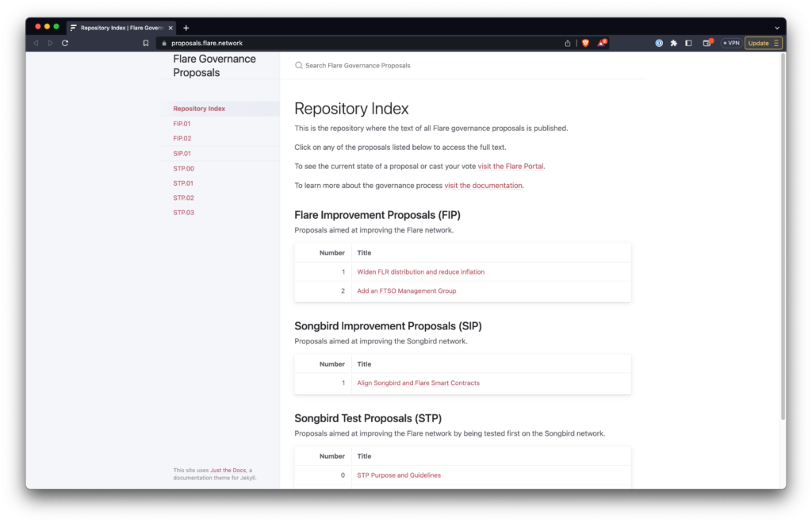
Task: Toggle the browser sidebar panel icon
Action: tap(688, 43)
